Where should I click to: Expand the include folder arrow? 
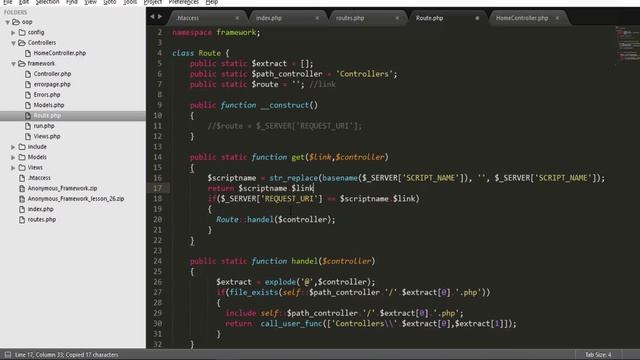[x=13, y=147]
